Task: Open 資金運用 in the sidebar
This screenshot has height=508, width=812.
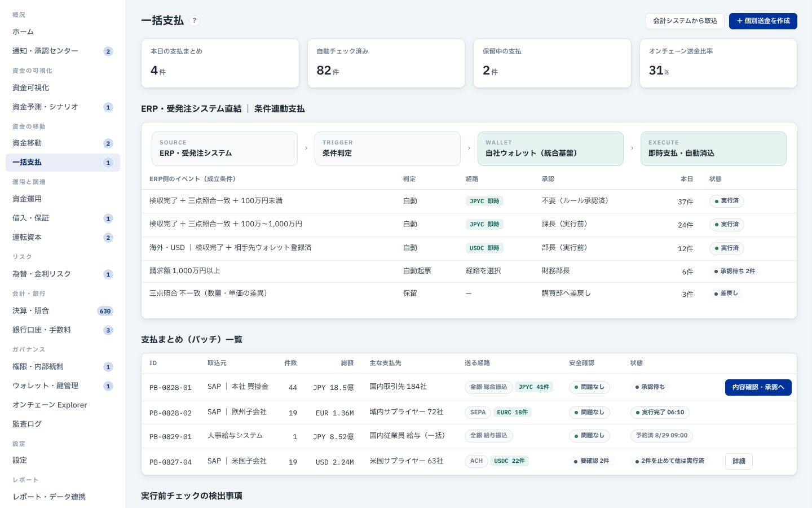Action: click(x=63, y=199)
